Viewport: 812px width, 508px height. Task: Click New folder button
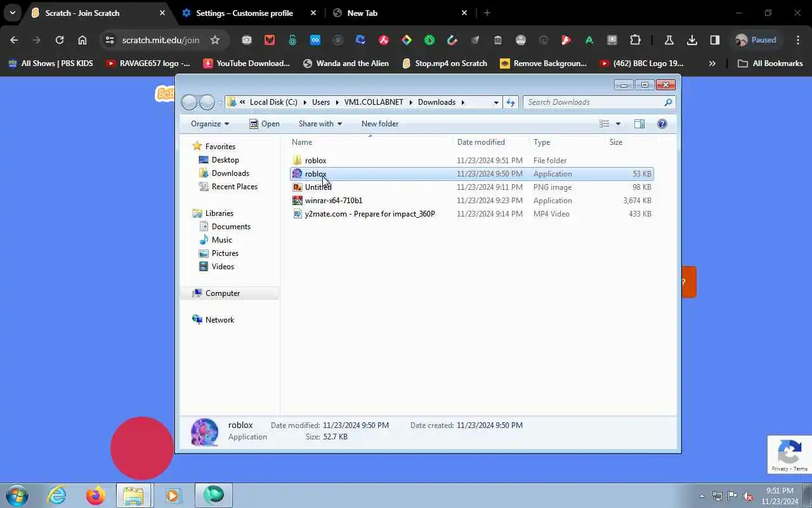pyautogui.click(x=380, y=124)
